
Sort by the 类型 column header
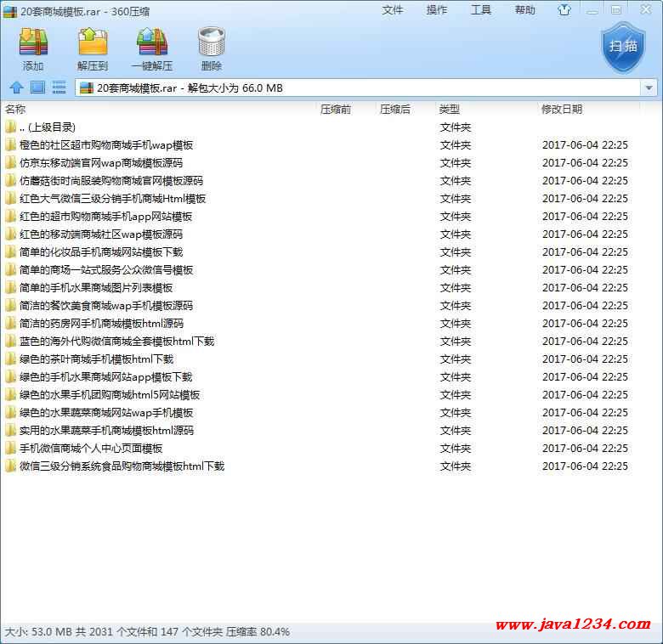point(450,110)
